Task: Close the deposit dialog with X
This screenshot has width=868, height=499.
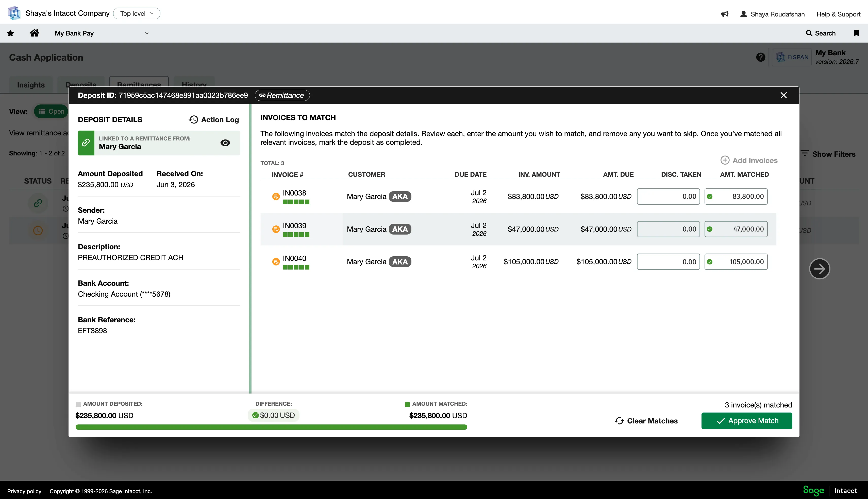Action: coord(784,95)
